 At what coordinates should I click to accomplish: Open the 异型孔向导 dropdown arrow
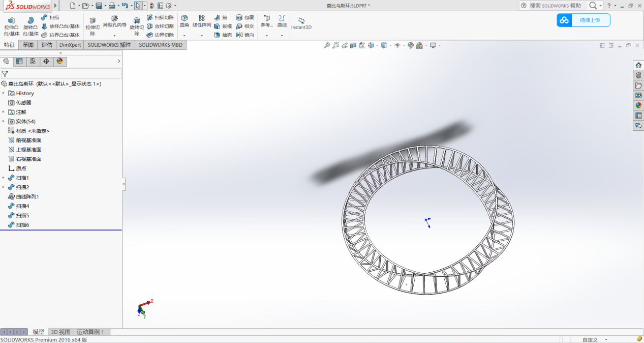(x=114, y=36)
